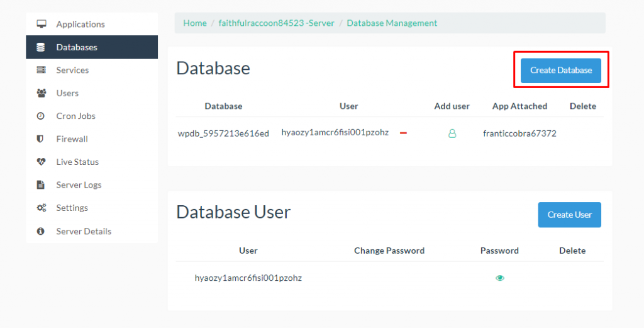Click the Live Status heartbeat icon
This screenshot has height=328, width=644.
41,162
